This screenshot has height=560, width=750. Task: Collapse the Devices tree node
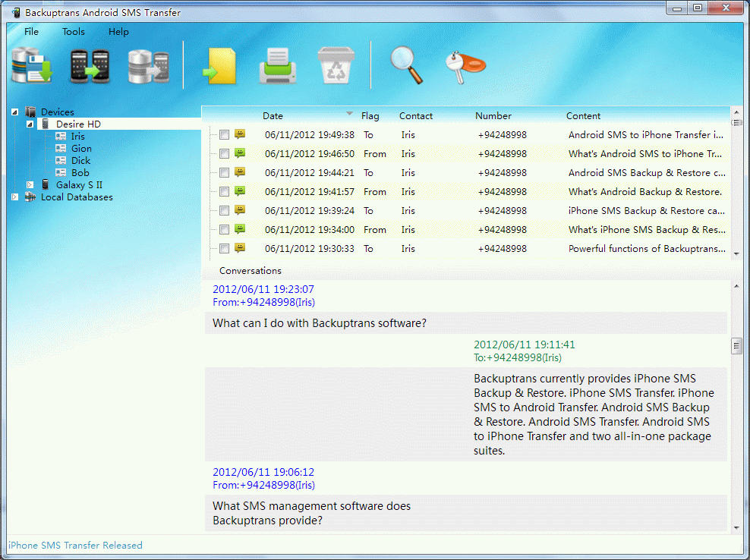13,112
